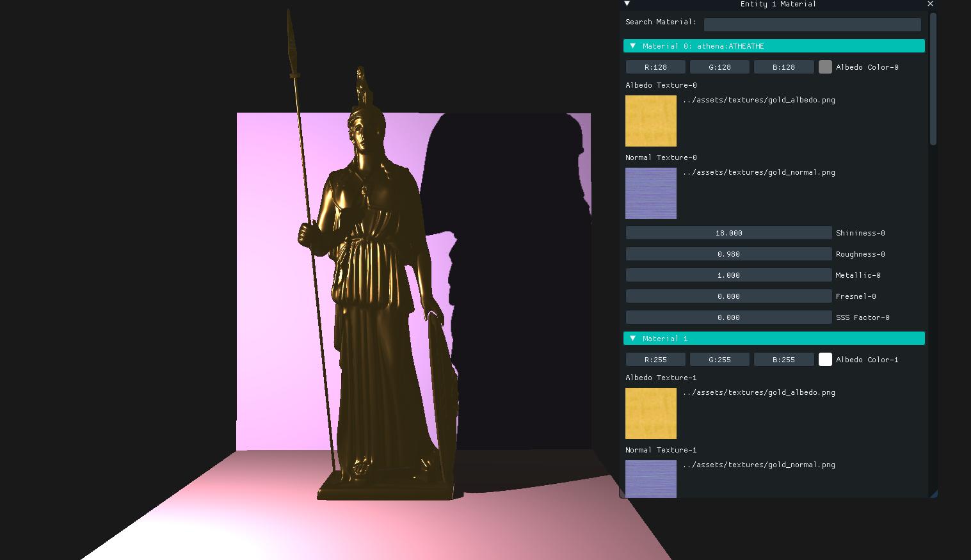Screen dimensions: 971x560
Task: Click the Albedo Texture-1 gold thumbnail
Action: click(x=651, y=413)
